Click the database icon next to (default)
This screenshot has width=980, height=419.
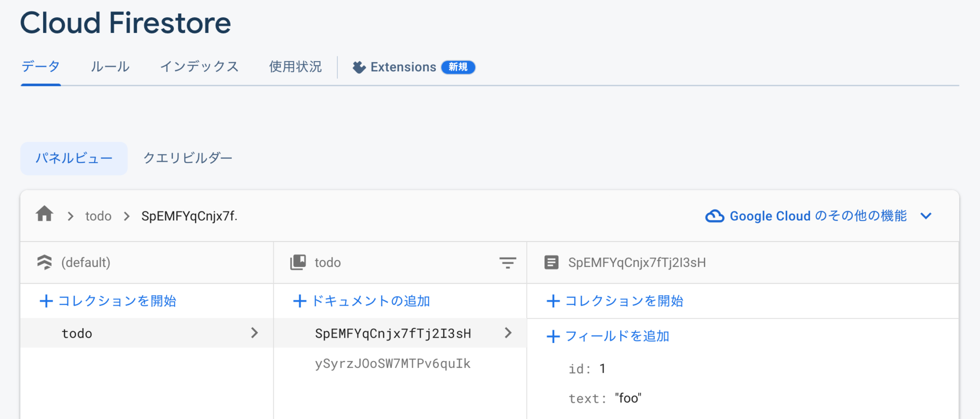point(45,262)
